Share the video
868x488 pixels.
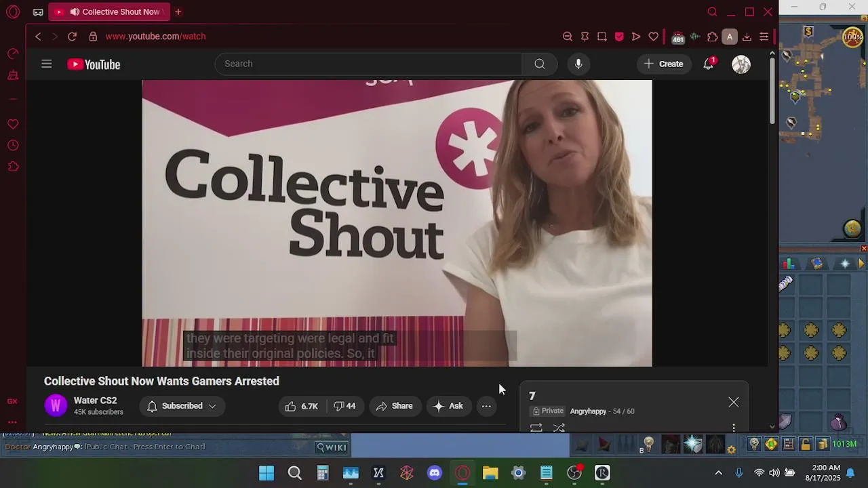click(395, 406)
